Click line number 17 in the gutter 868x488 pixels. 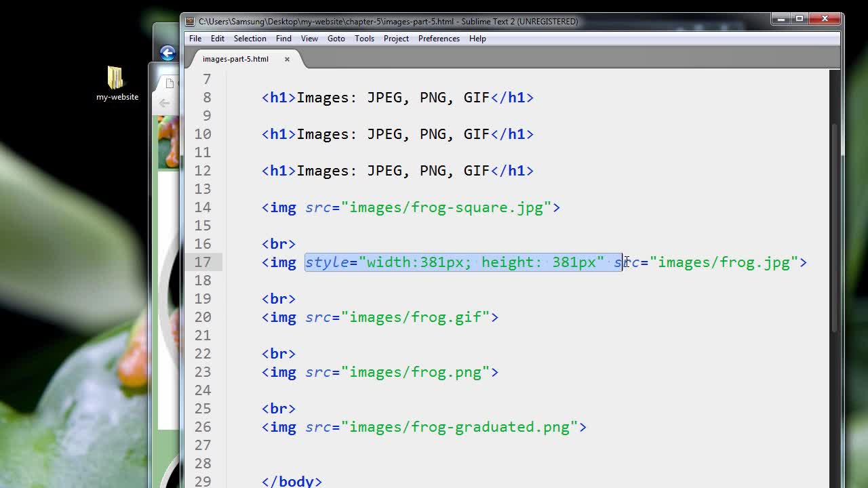click(x=202, y=262)
